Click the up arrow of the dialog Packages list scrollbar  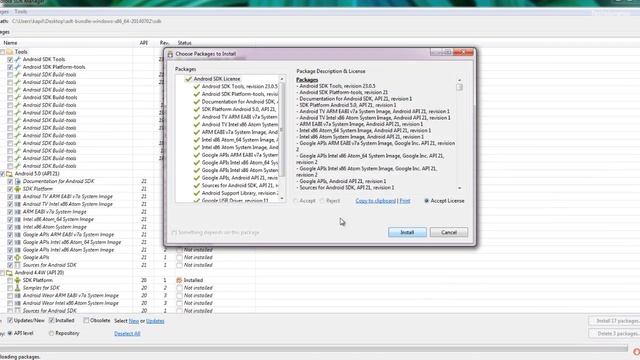pyautogui.click(x=282, y=79)
